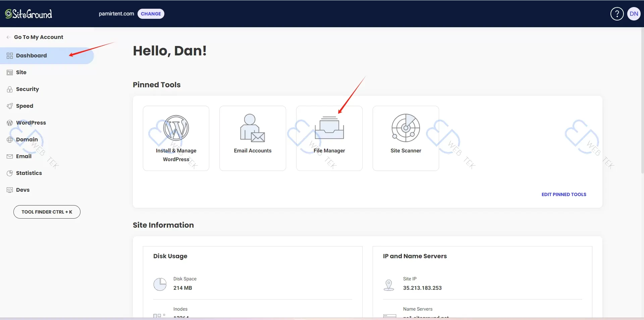Launch the File Manager pinned tool
The image size is (644, 320).
329,138
